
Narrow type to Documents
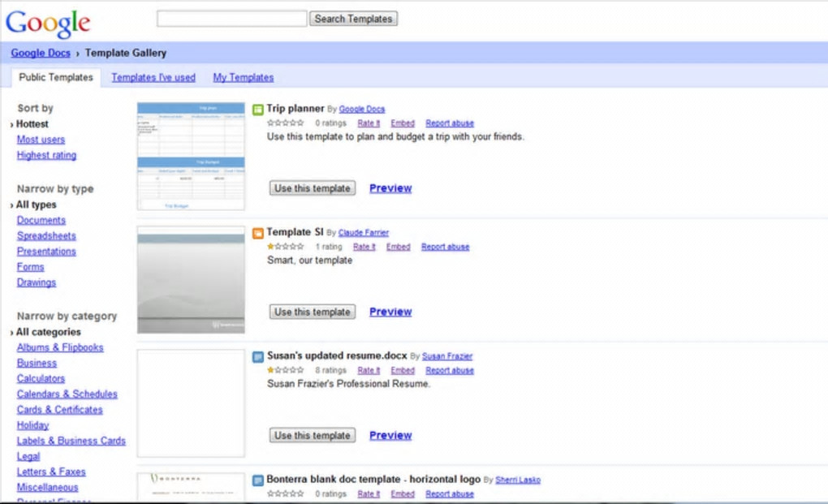pyautogui.click(x=41, y=220)
